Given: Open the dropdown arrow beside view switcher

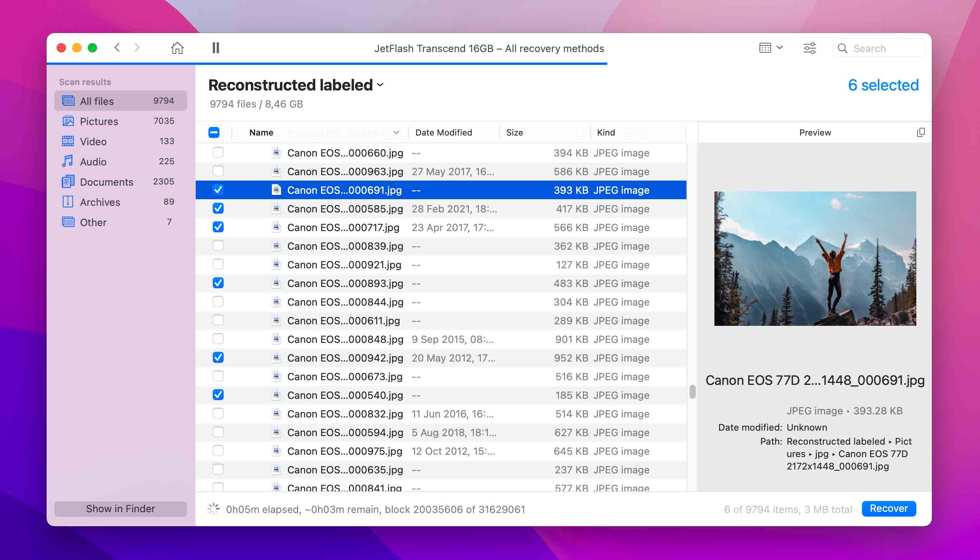Looking at the screenshot, I should pos(780,48).
